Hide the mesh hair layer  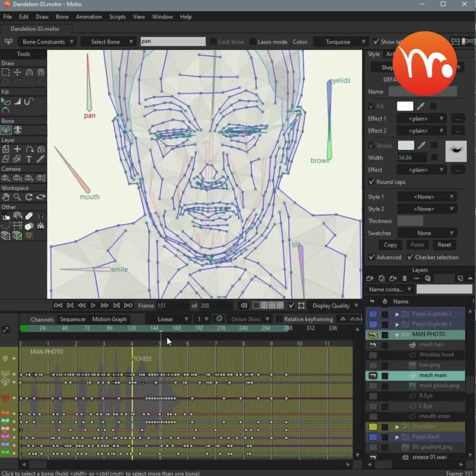click(x=373, y=345)
